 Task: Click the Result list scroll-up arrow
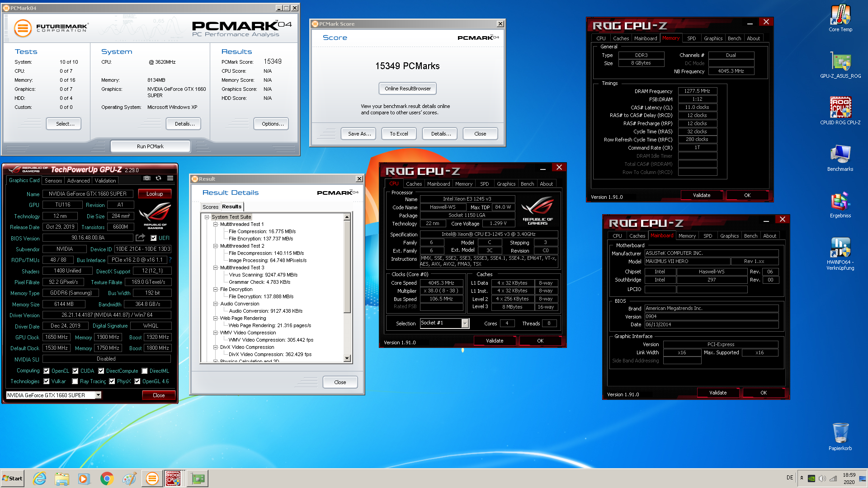(347, 217)
